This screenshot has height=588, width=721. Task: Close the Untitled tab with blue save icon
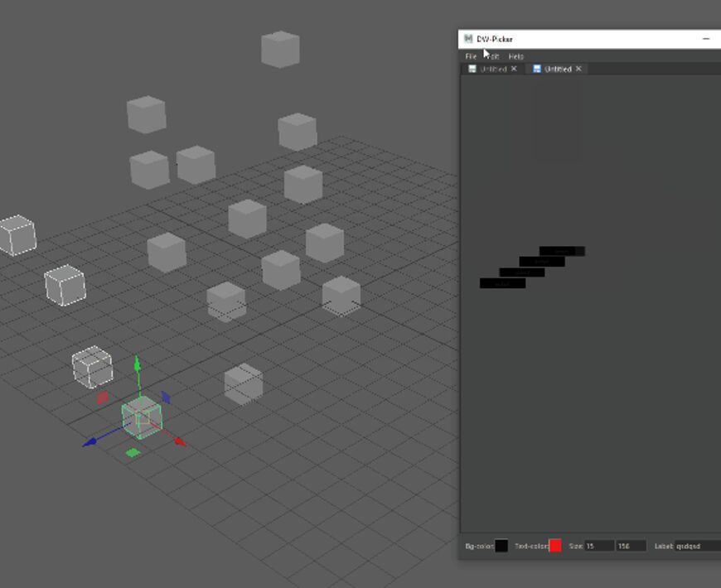pos(578,69)
